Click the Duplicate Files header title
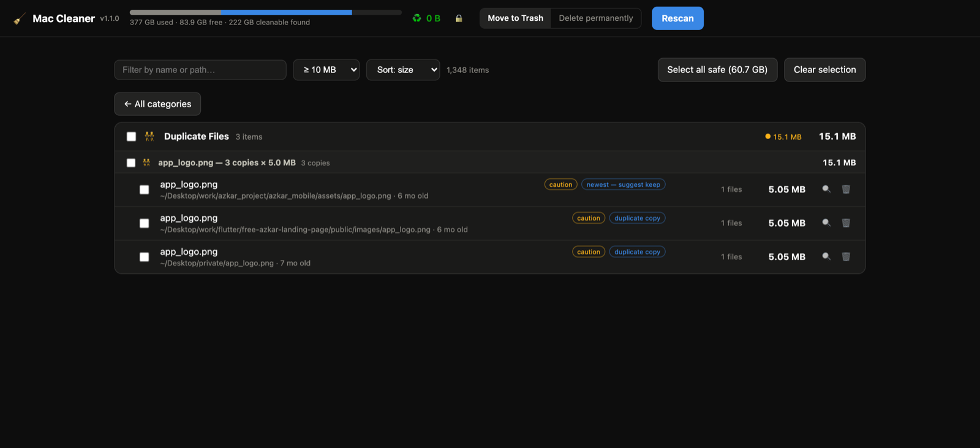This screenshot has width=980, height=448. (197, 137)
